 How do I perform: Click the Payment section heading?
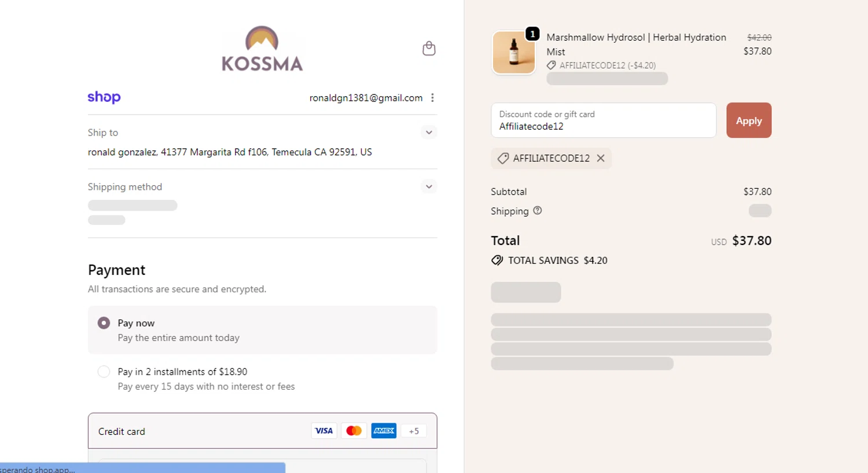pyautogui.click(x=116, y=270)
